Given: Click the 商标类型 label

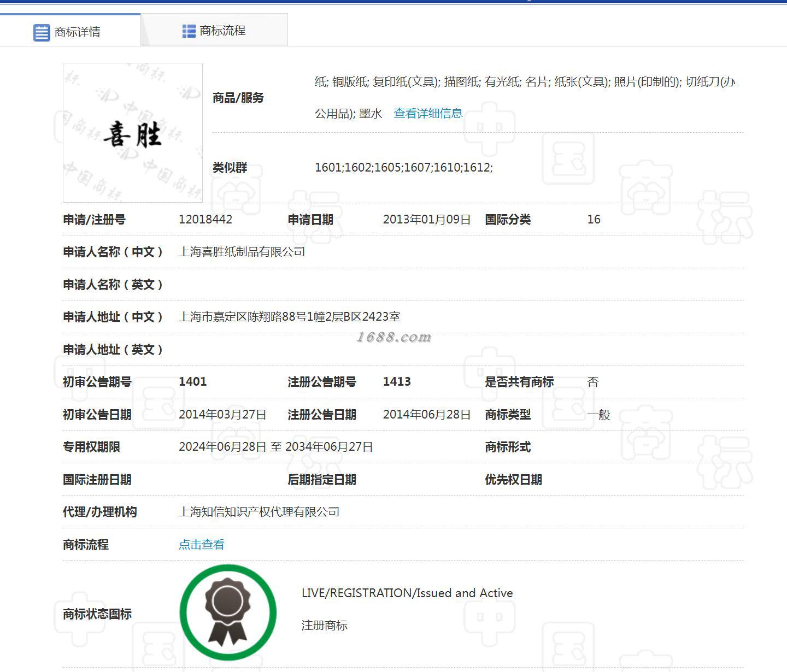Looking at the screenshot, I should (508, 415).
